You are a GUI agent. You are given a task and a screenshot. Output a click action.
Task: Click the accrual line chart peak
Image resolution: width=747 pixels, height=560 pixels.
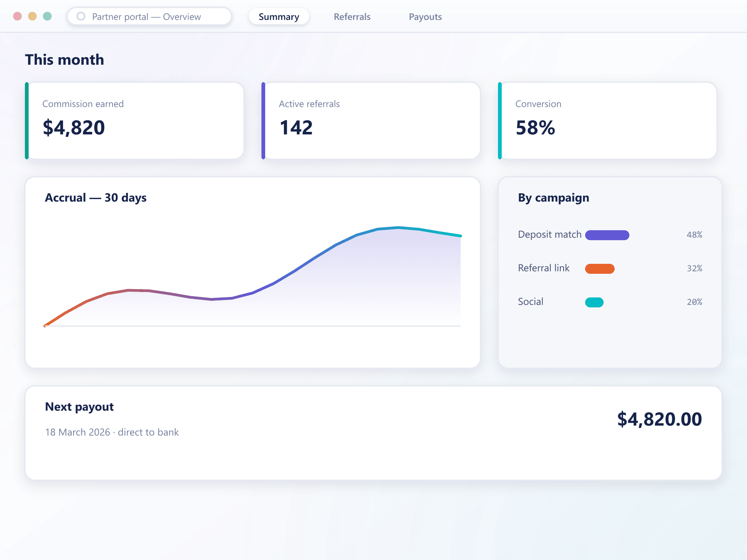(x=398, y=227)
